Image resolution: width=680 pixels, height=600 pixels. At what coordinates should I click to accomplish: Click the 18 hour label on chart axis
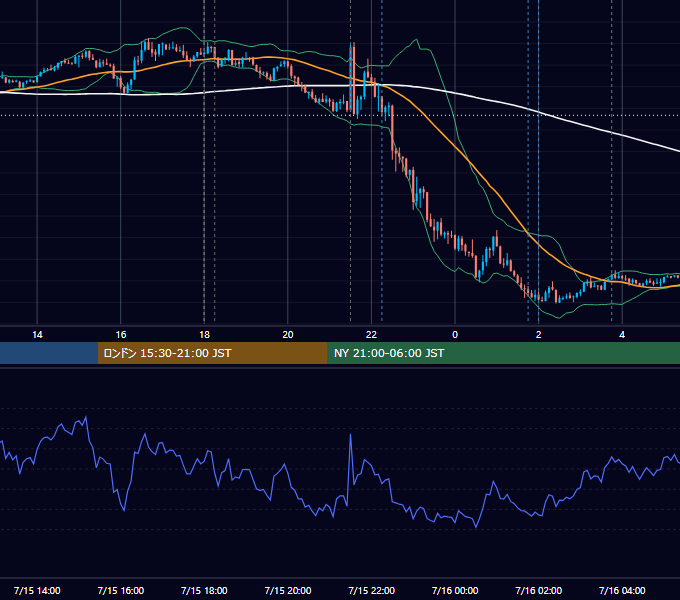pos(204,335)
